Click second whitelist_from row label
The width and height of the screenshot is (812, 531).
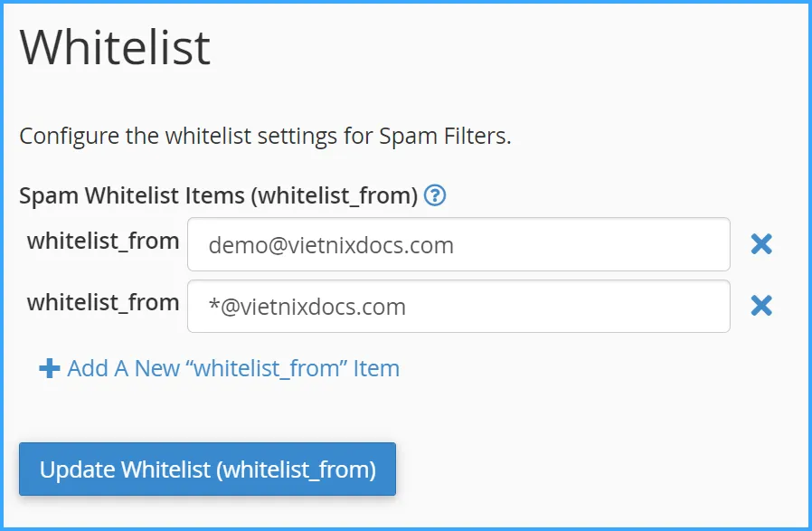103,302
